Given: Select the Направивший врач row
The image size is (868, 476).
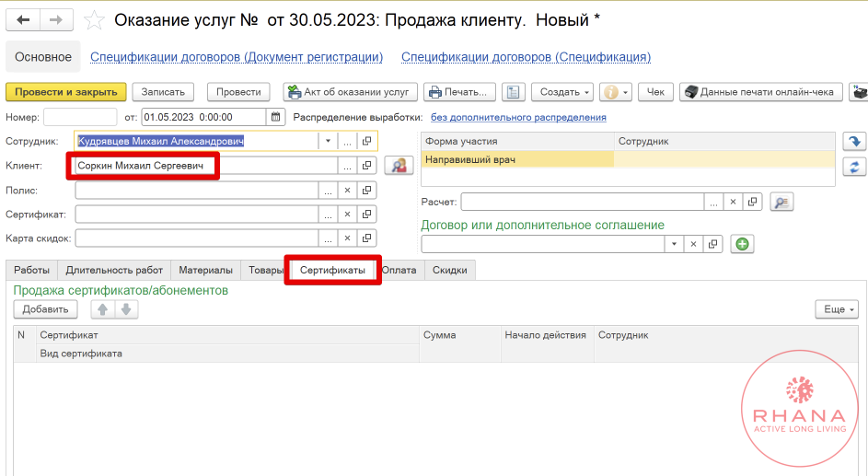Looking at the screenshot, I should tap(628, 159).
